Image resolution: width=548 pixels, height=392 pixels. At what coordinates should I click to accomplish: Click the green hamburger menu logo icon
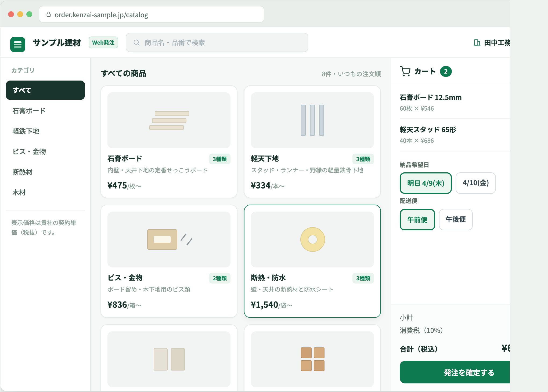tap(18, 44)
